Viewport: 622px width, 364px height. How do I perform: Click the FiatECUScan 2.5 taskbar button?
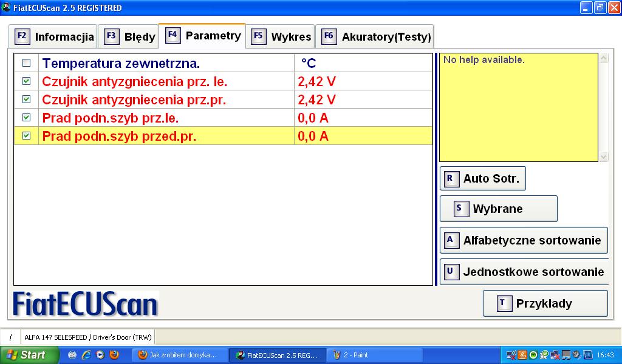tap(278, 355)
